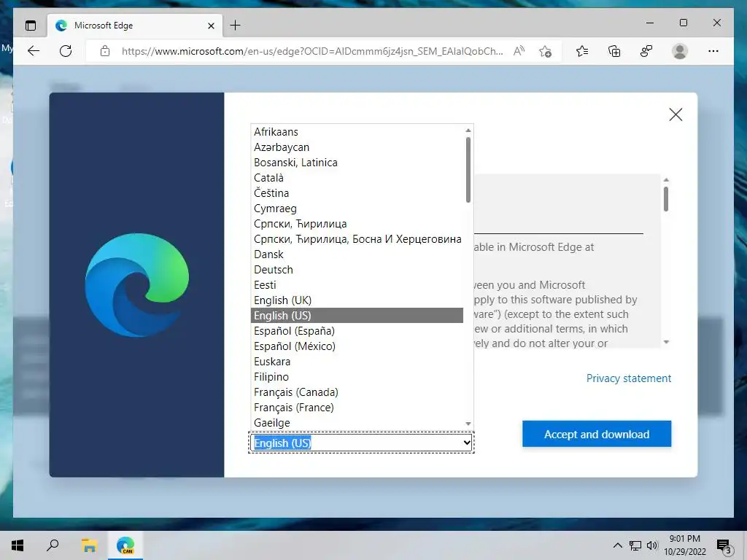Click language list scroll up arrow

468,130
